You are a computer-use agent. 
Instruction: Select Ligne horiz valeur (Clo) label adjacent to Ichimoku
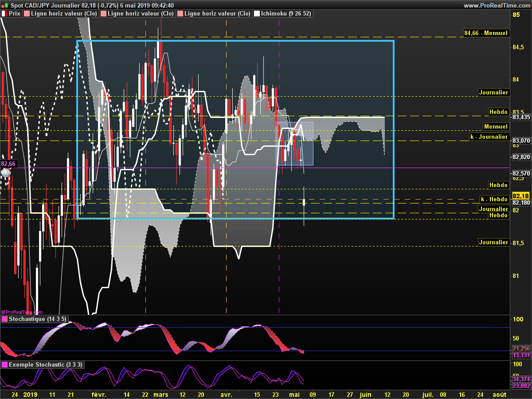[x=214, y=14]
